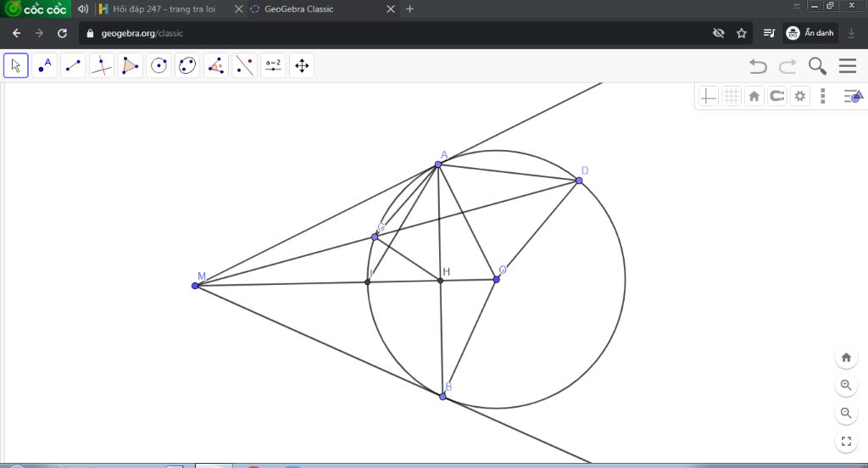The height and width of the screenshot is (468, 868).
Task: View site security lock icon
Action: click(90, 33)
